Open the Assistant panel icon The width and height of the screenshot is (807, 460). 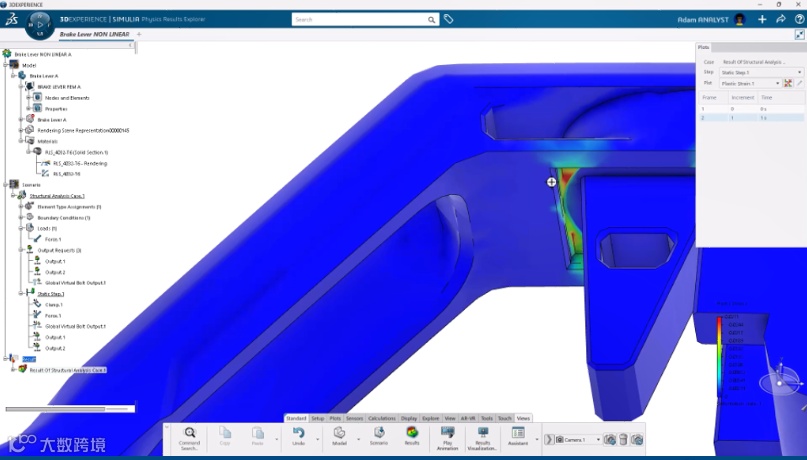click(x=518, y=433)
